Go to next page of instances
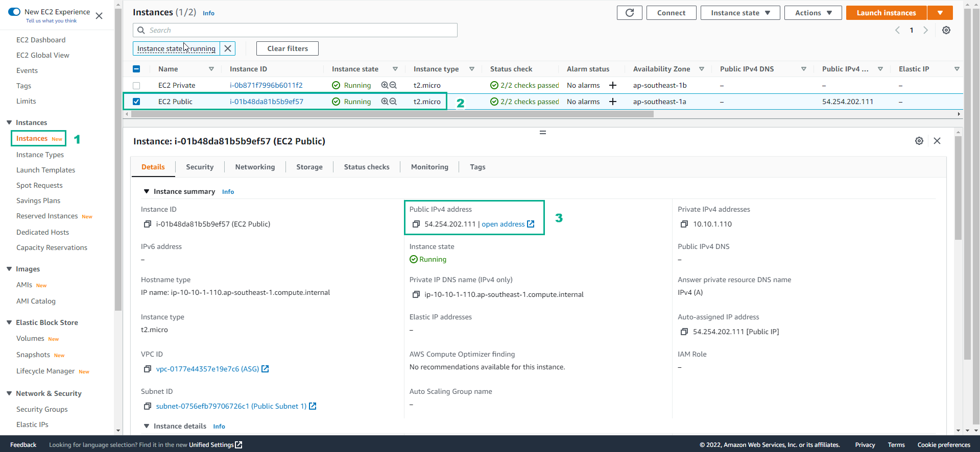980x452 pixels. coord(925,30)
